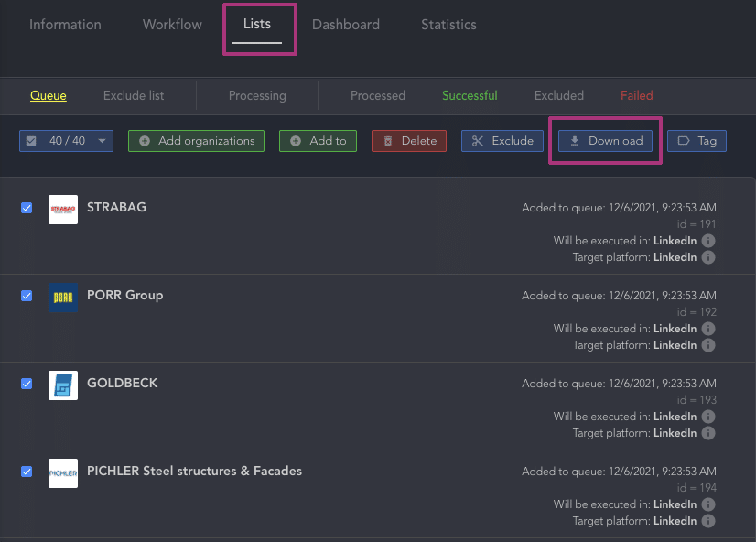
Task: Click the 'id = 194' text
Action: click(x=697, y=488)
